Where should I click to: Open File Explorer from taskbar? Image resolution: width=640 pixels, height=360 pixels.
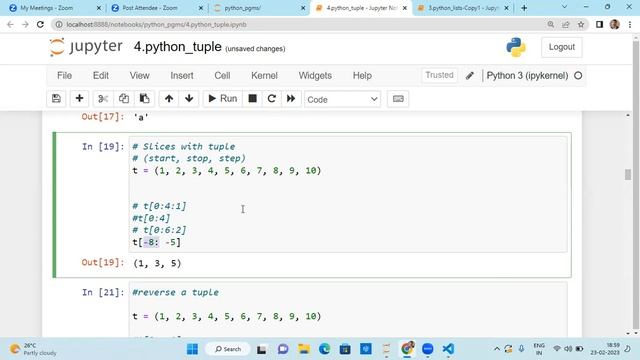(x=304, y=349)
